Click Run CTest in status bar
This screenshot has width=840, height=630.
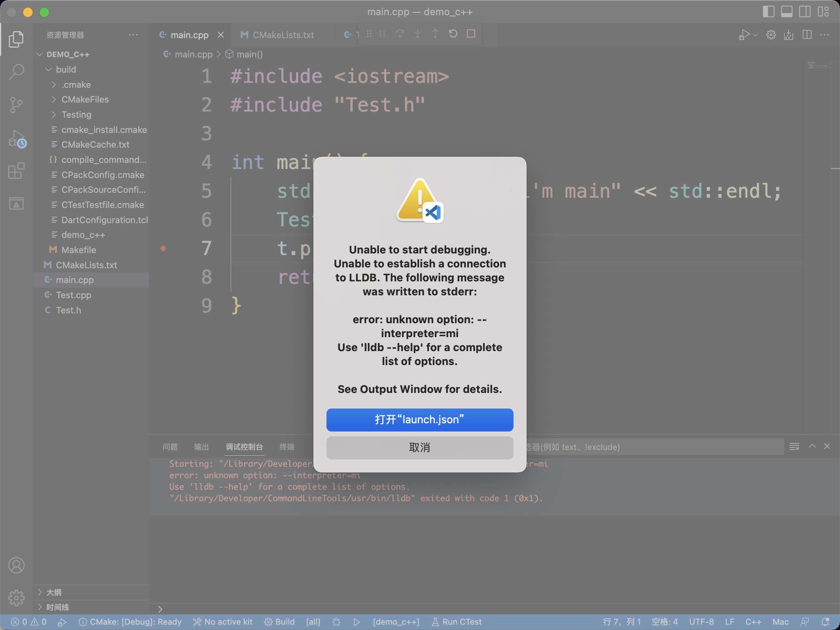(x=457, y=622)
